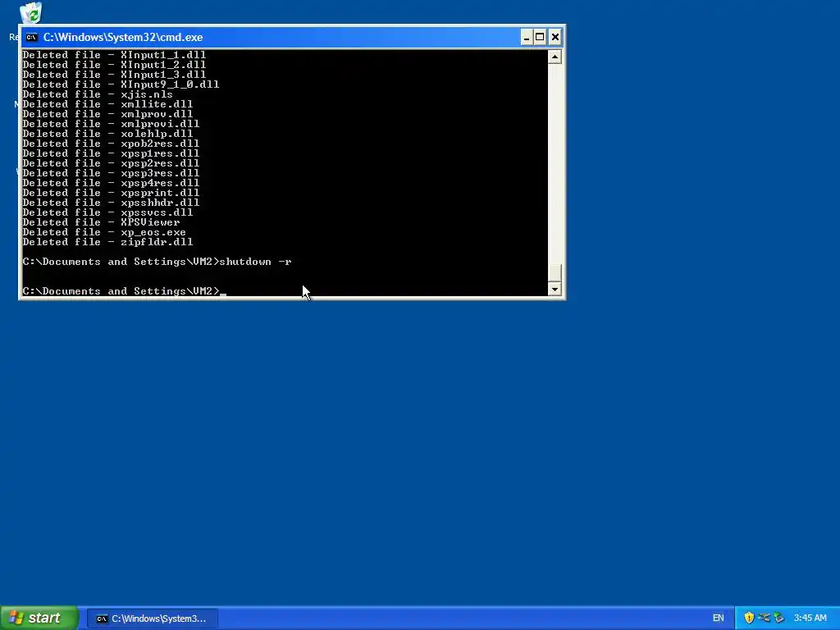Click the 'Deleted file - xpsp2res.dll' line
This screenshot has width=840, height=630.
pyautogui.click(x=111, y=163)
